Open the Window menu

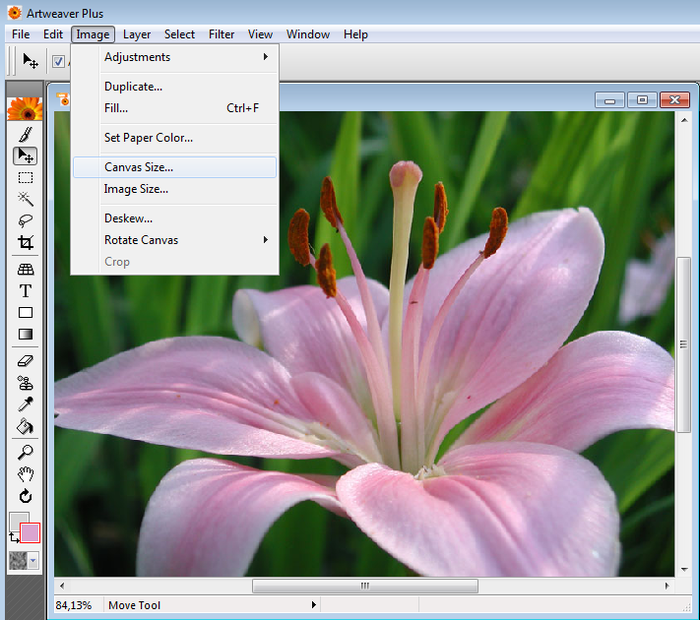tap(308, 34)
